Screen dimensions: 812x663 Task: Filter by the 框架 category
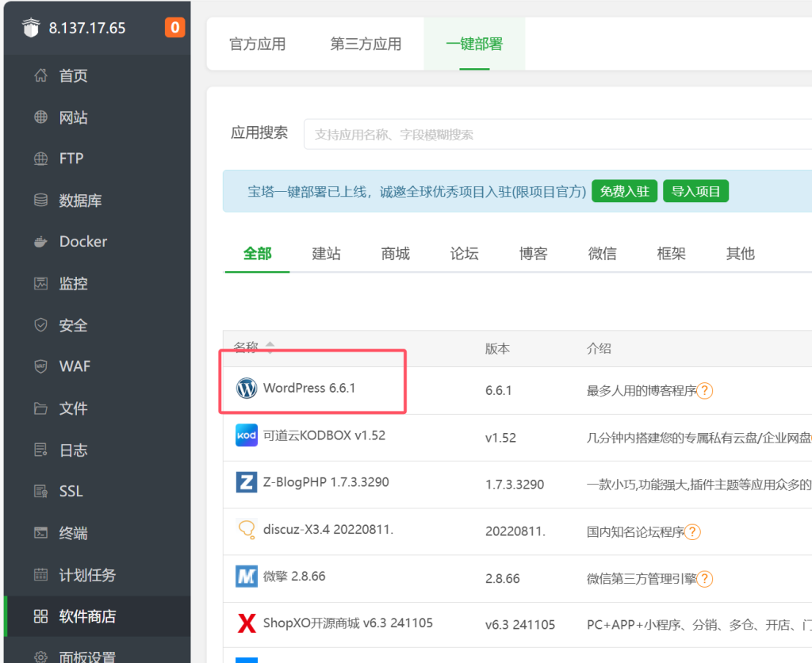point(671,253)
